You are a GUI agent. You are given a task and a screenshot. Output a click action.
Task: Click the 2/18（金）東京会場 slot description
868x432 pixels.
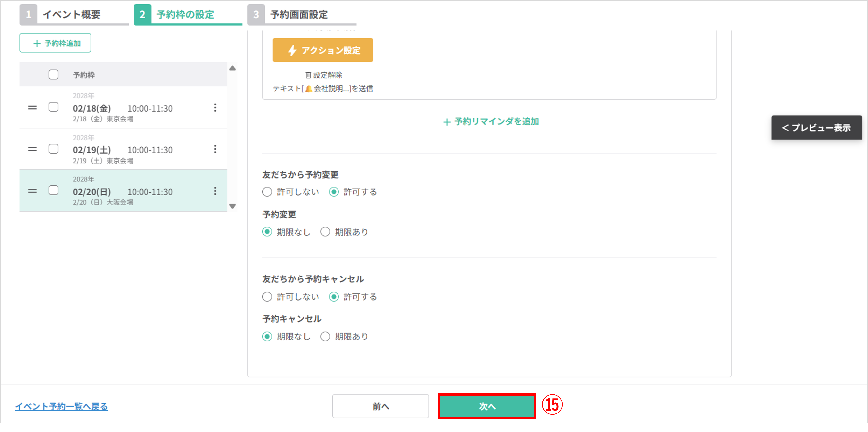(x=103, y=119)
